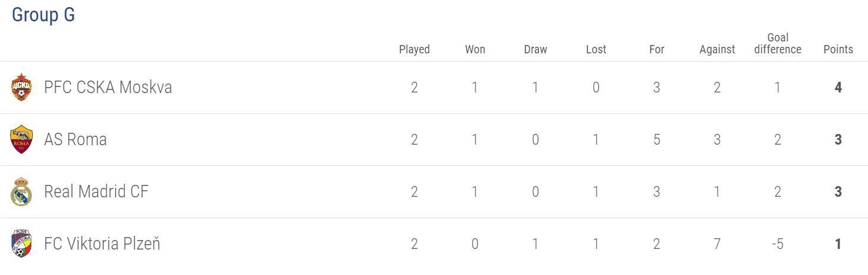Open the Real Madrid CF team link
This screenshot has width=868, height=275.
[96, 191]
